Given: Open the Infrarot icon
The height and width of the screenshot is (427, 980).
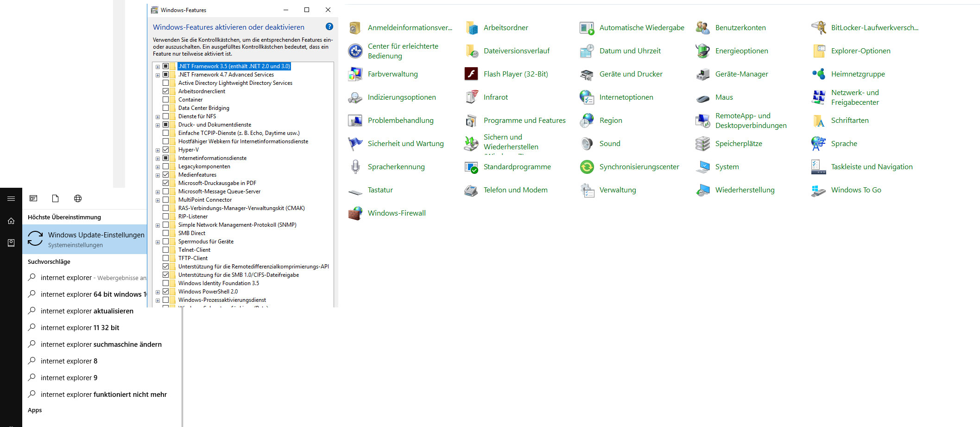Looking at the screenshot, I should click(x=471, y=97).
